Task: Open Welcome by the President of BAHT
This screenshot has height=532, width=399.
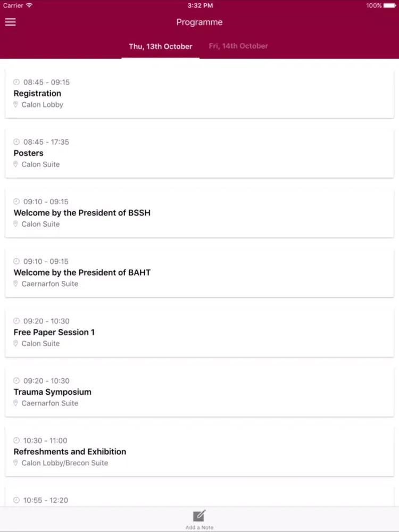Action: coord(199,273)
